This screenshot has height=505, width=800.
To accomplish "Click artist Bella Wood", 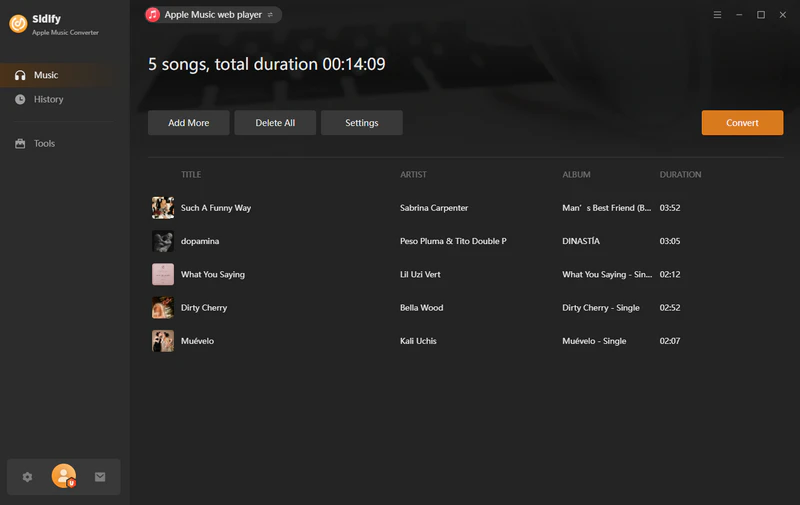I will coord(421,308).
